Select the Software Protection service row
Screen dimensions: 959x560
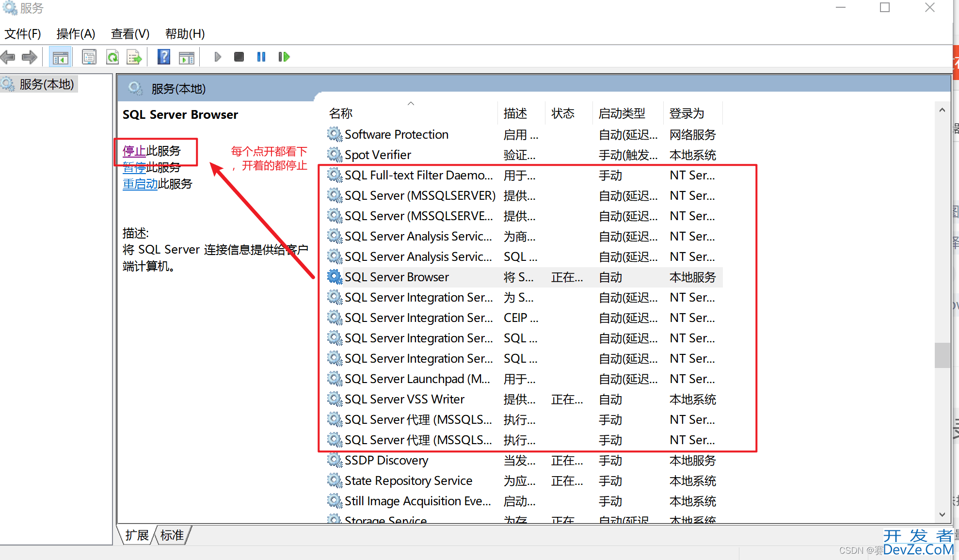(524, 134)
